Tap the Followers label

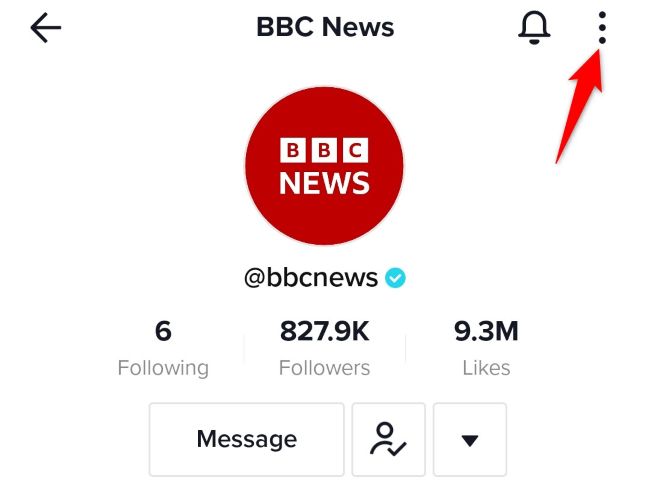tap(324, 368)
